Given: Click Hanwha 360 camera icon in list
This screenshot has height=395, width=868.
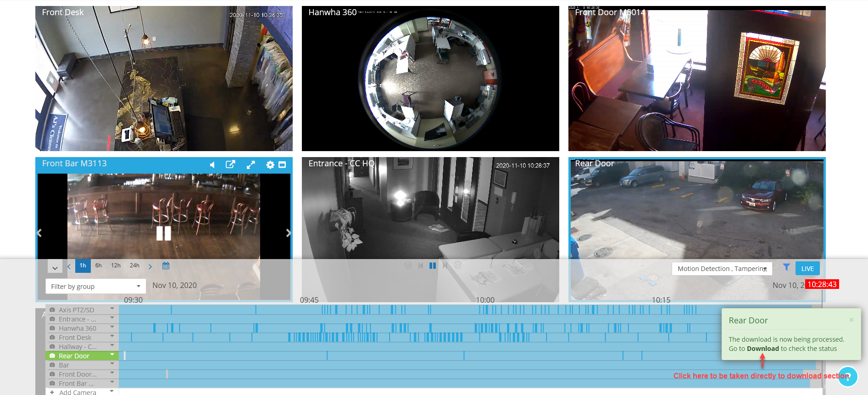Looking at the screenshot, I should pyautogui.click(x=52, y=328).
